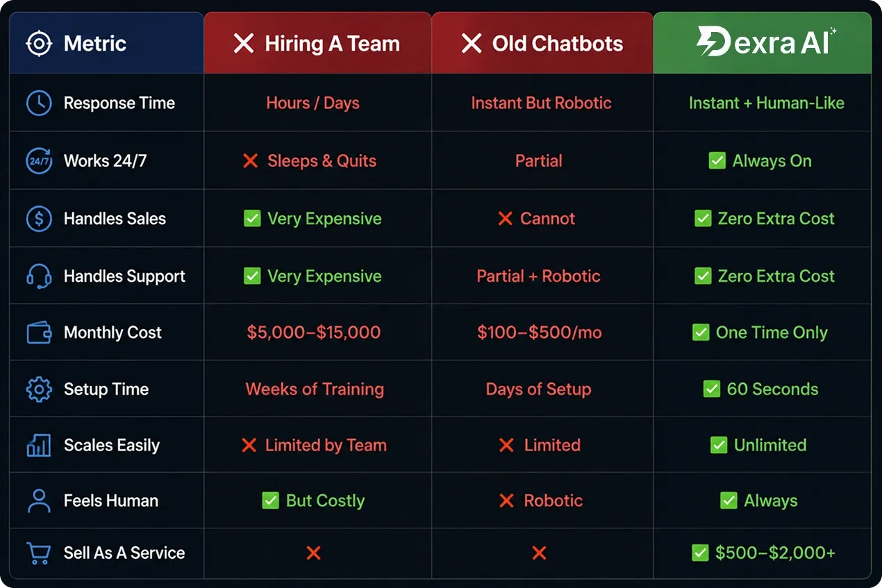Click the Feels Human label
Image resolution: width=882 pixels, height=588 pixels.
[111, 501]
